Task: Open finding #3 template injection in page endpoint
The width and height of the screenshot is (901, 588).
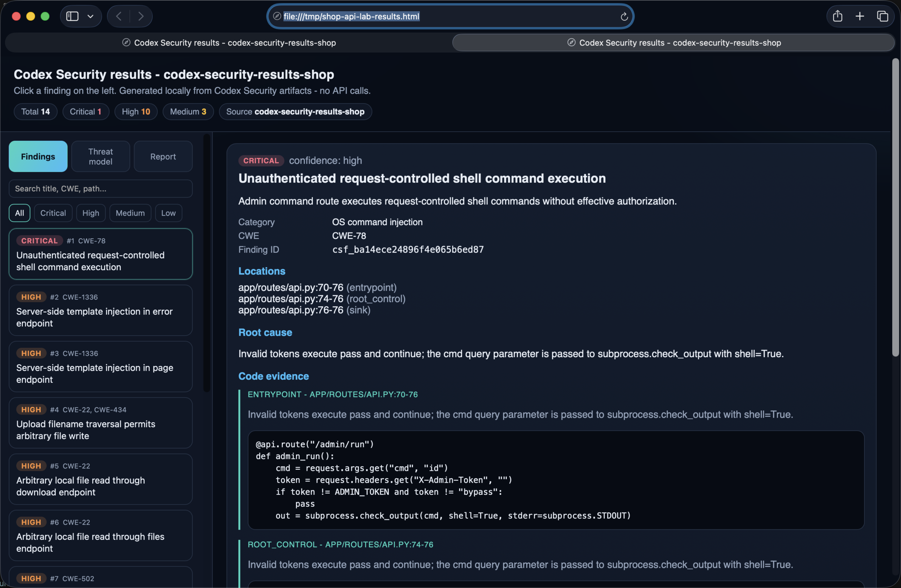Action: click(x=100, y=367)
